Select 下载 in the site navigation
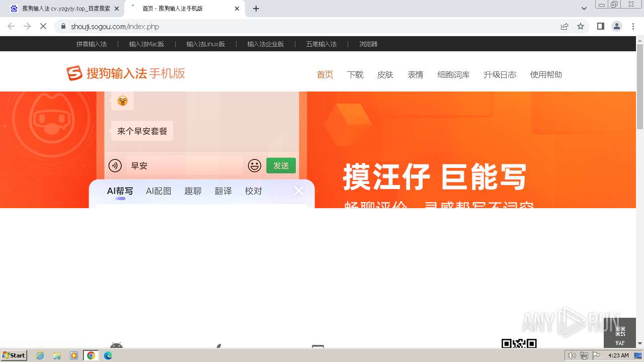 tap(355, 74)
